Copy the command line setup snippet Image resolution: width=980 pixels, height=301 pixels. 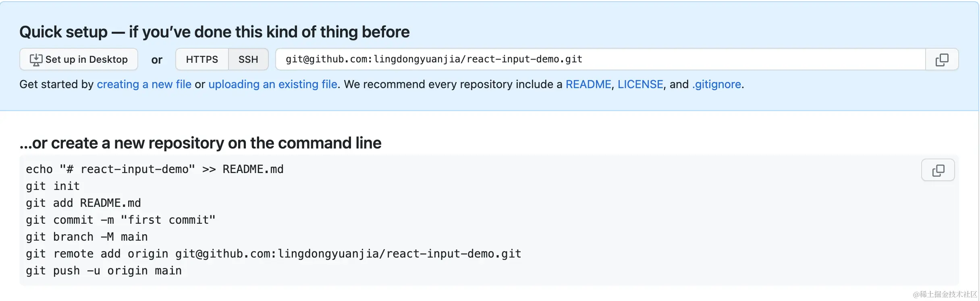[x=938, y=170]
